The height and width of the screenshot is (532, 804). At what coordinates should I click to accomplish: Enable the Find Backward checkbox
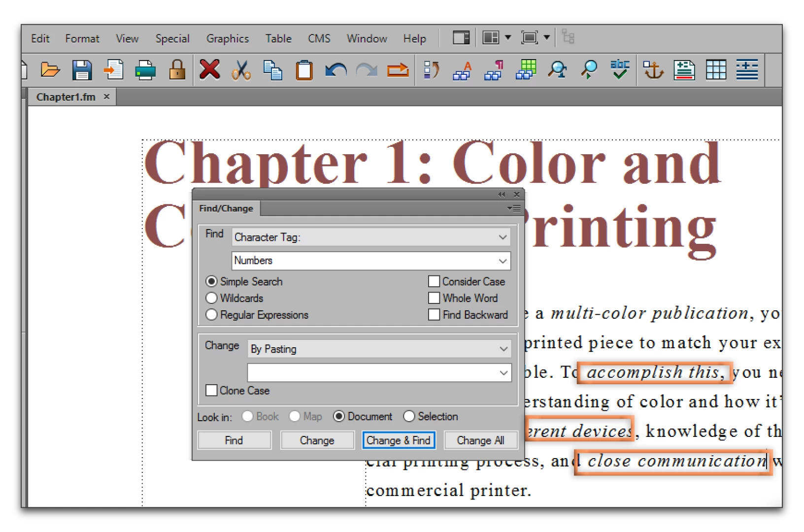click(x=434, y=315)
